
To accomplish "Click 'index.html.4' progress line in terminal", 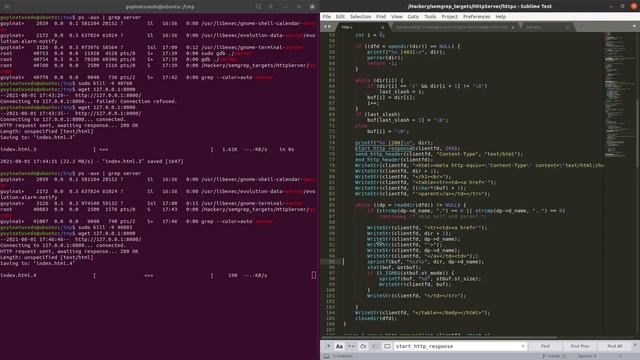I will (158, 276).
